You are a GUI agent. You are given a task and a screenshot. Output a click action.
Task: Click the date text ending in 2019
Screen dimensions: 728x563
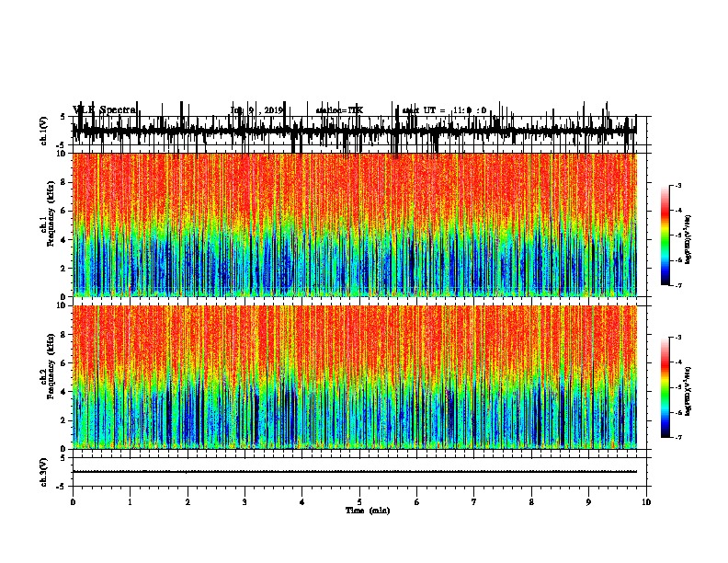coord(256,110)
